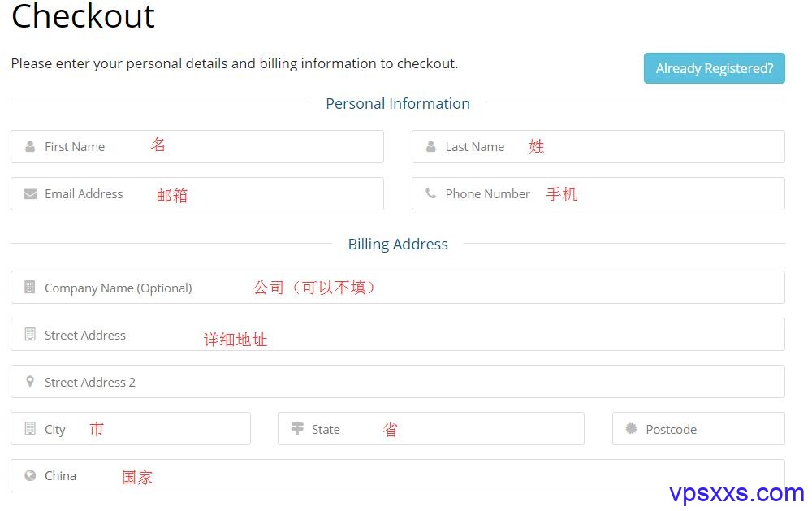Click the Postcode input field
The height and width of the screenshot is (511, 812).
698,429
